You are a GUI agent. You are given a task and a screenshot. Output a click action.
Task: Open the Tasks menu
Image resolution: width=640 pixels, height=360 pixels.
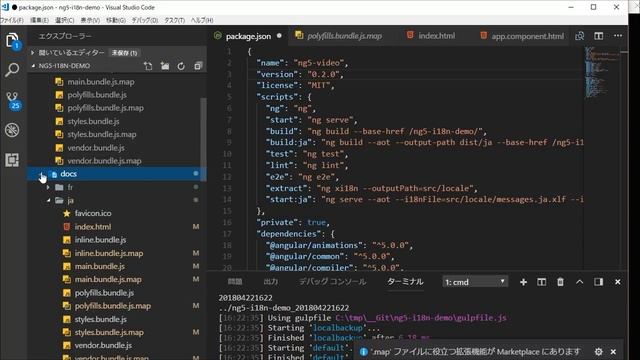[174, 20]
